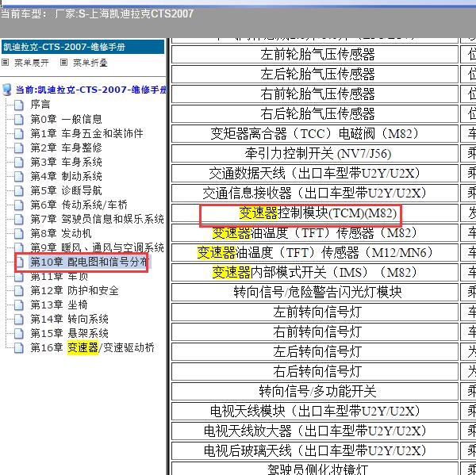Open 第15章 悬架系统
Screen dimensions: 476x475
(69, 333)
